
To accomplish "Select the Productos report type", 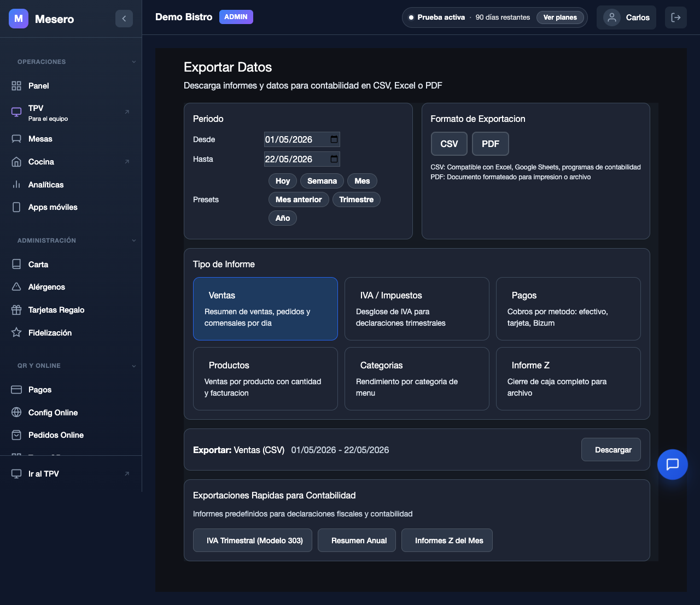I will (265, 379).
